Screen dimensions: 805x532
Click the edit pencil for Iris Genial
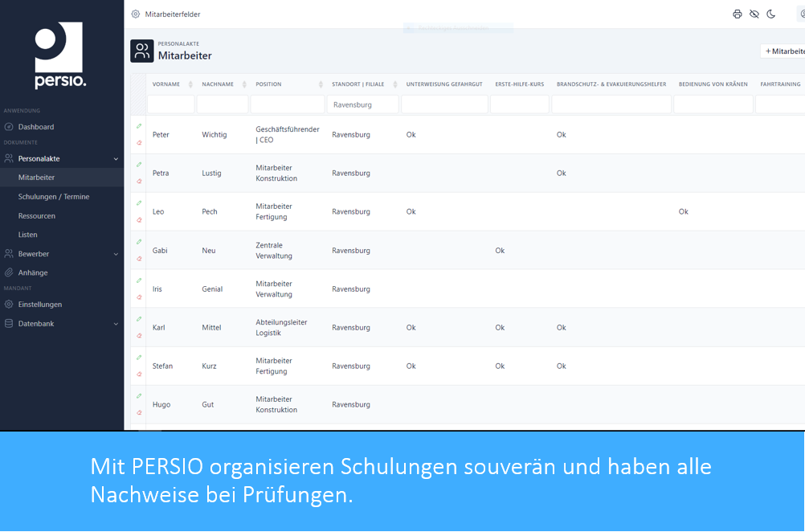pyautogui.click(x=139, y=280)
